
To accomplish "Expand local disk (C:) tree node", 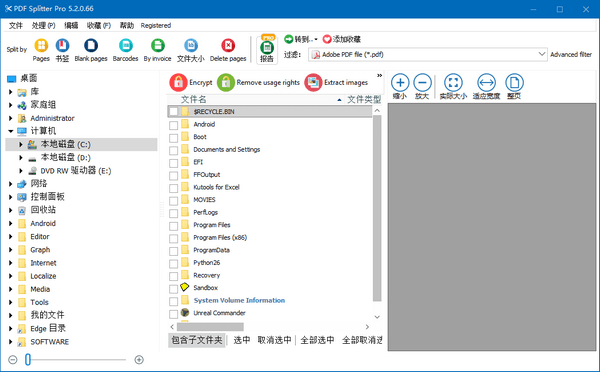I will point(21,144).
